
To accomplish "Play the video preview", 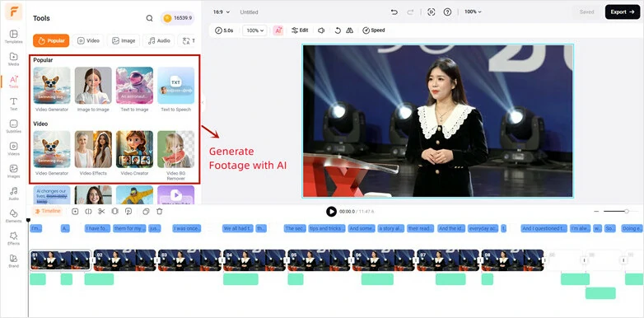I will (331, 211).
